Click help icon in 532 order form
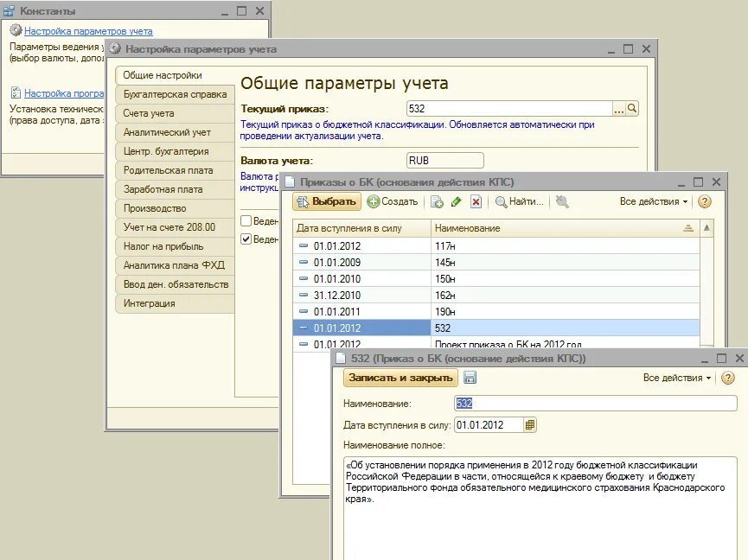The height and width of the screenshot is (560, 748). (x=728, y=378)
